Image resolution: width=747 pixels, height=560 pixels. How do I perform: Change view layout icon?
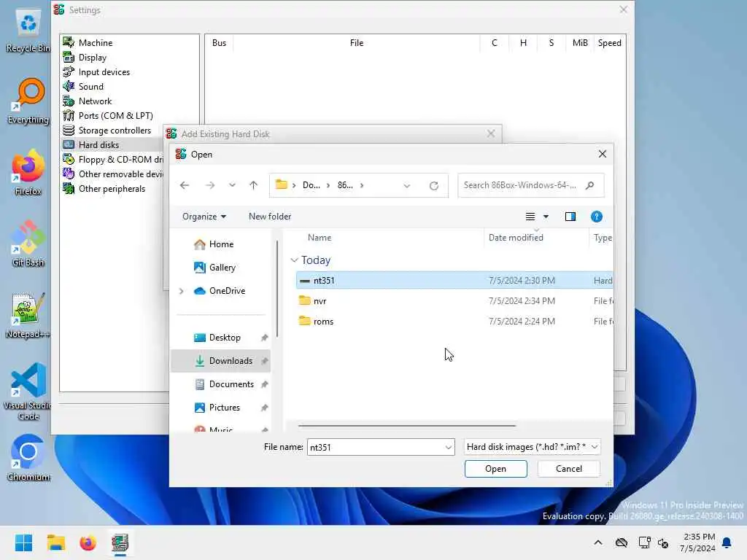tap(530, 217)
